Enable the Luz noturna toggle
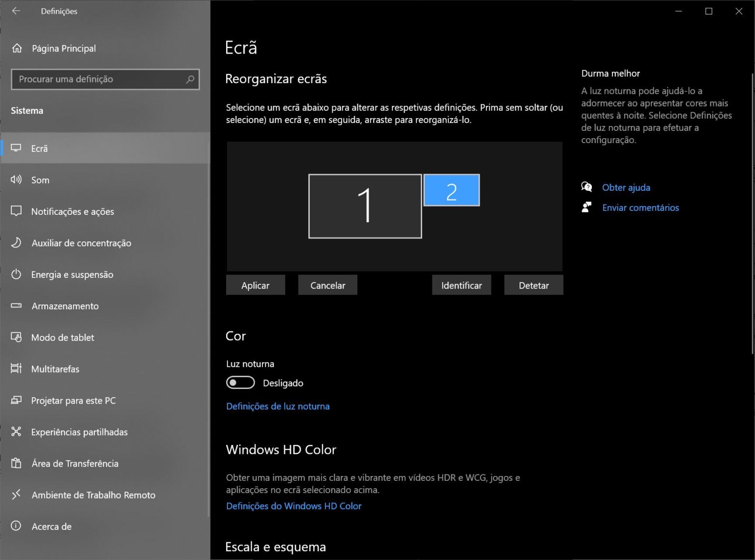 click(240, 382)
